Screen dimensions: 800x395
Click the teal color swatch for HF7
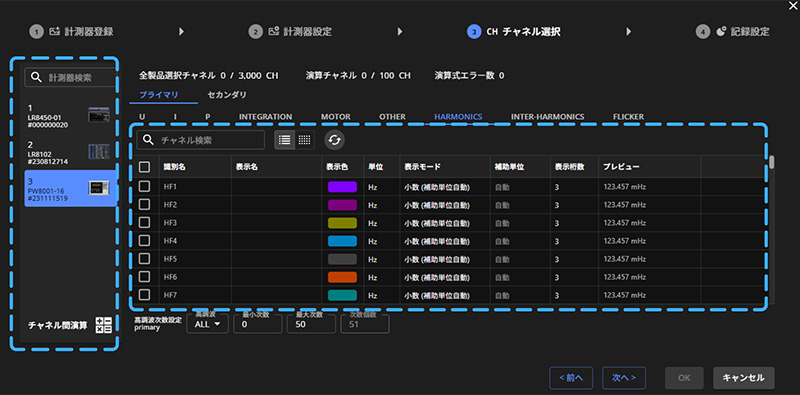342,295
